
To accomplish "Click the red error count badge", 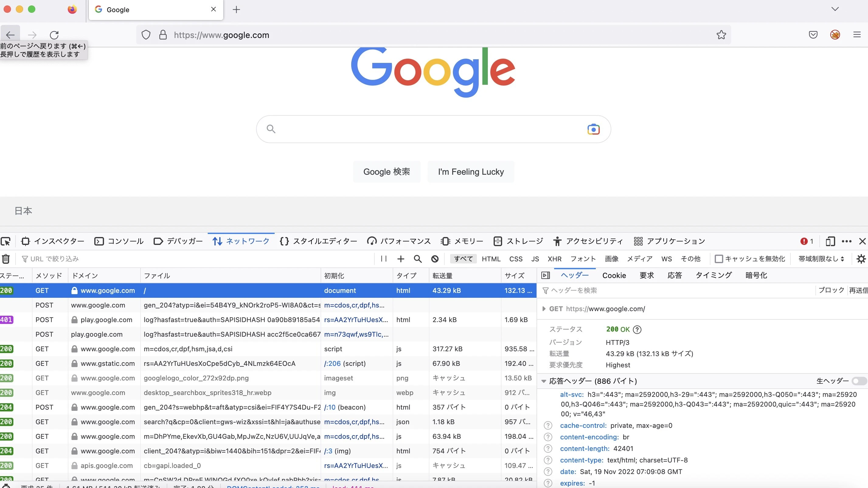I will point(807,241).
